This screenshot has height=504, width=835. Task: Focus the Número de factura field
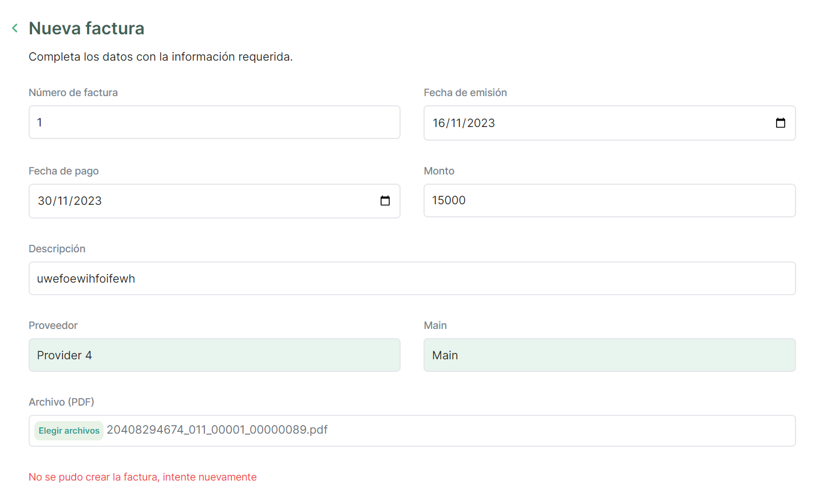coord(214,122)
